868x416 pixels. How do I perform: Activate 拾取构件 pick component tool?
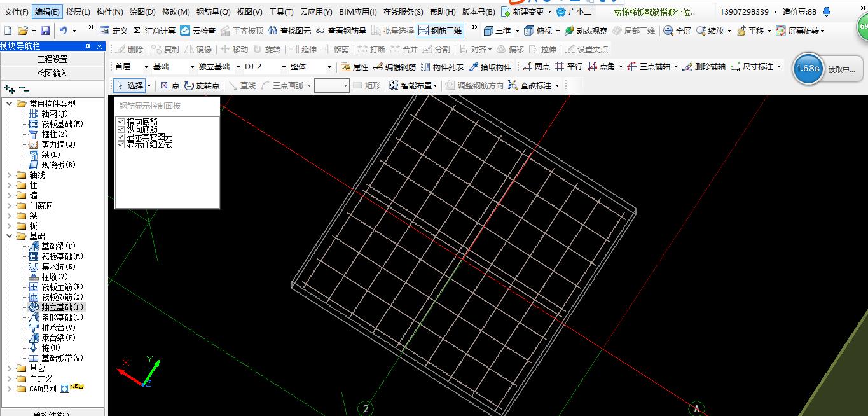point(490,67)
